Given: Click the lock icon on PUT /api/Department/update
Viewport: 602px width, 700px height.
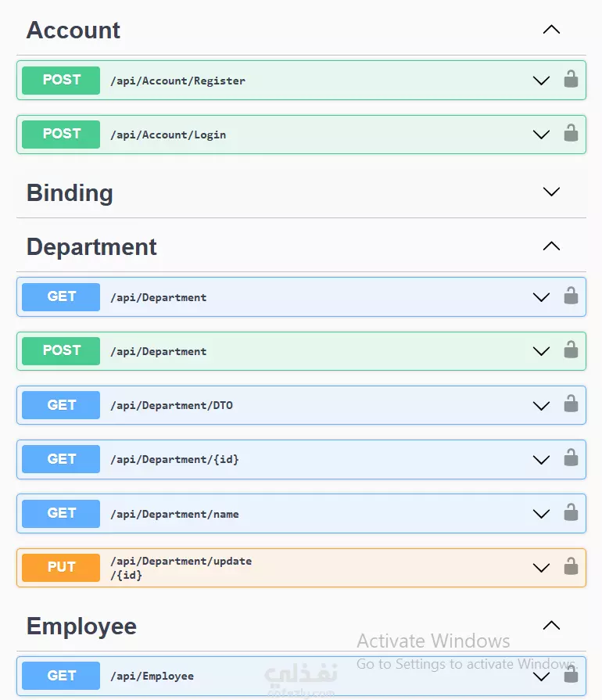Looking at the screenshot, I should point(571,566).
